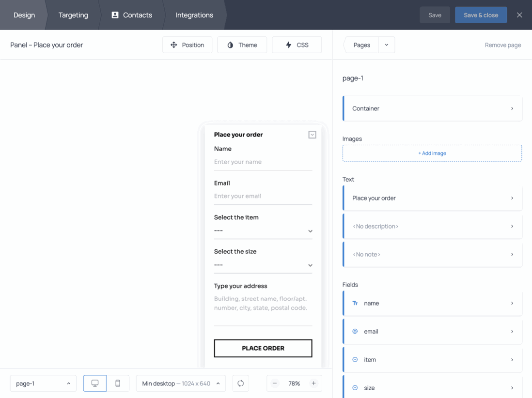Click the Remove page link
Image resolution: width=532 pixels, height=398 pixels.
[502, 45]
